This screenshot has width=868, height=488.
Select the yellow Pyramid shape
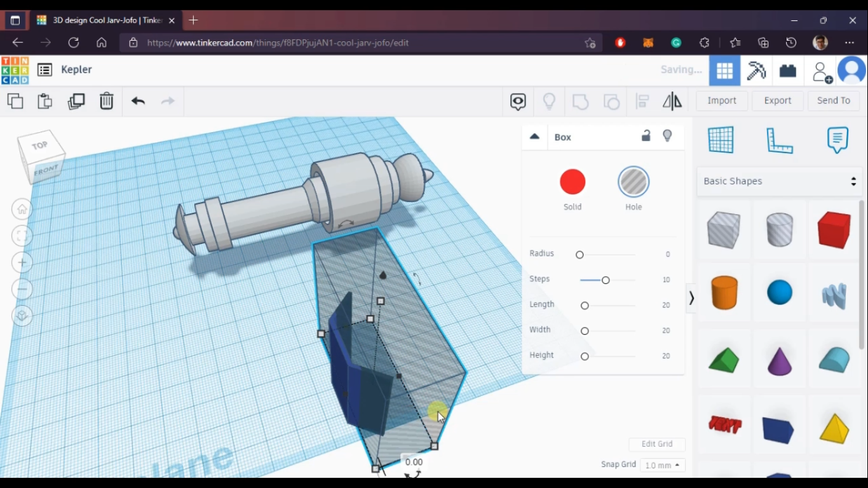(x=834, y=428)
